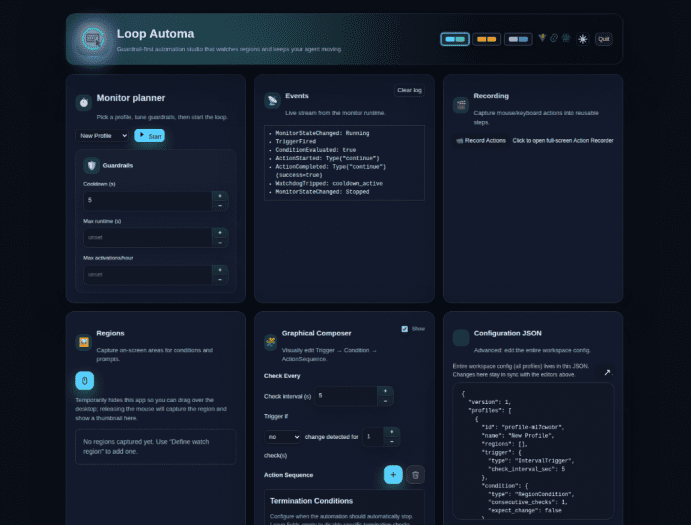Image resolution: width=691 pixels, height=525 pixels.
Task: Toggle light mode with the sun icon
Action: [x=583, y=39]
